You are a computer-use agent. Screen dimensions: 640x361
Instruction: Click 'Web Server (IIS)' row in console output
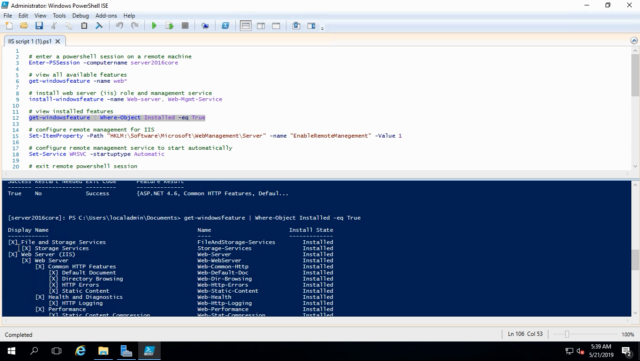coord(170,254)
